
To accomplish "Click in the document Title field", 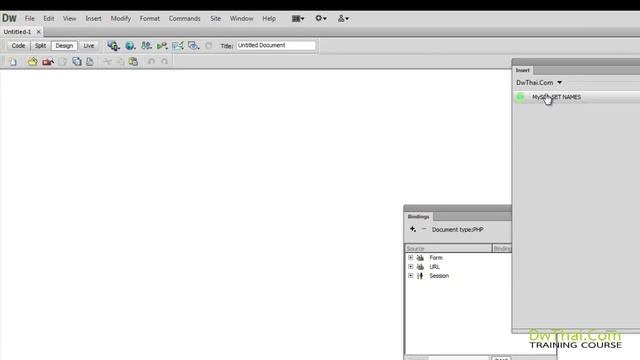I will 276,45.
